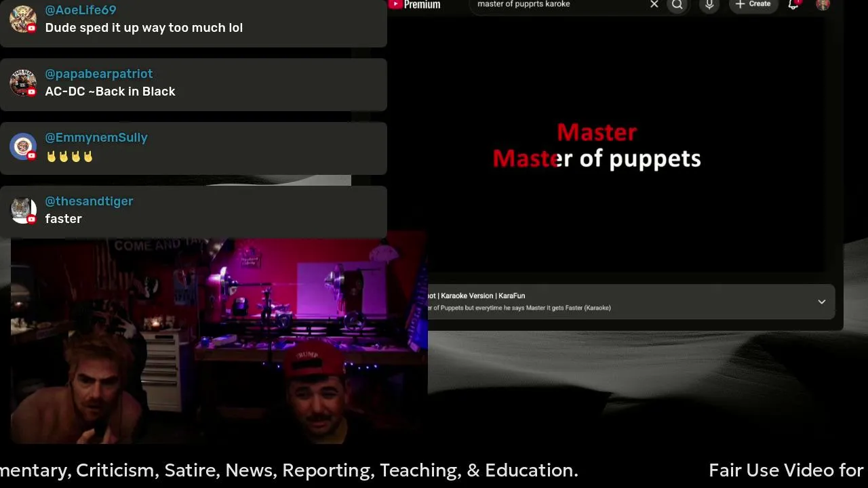Click the '| Karaoke Version | KaraFun' title text
This screenshot has width=868, height=488.
[x=481, y=296]
